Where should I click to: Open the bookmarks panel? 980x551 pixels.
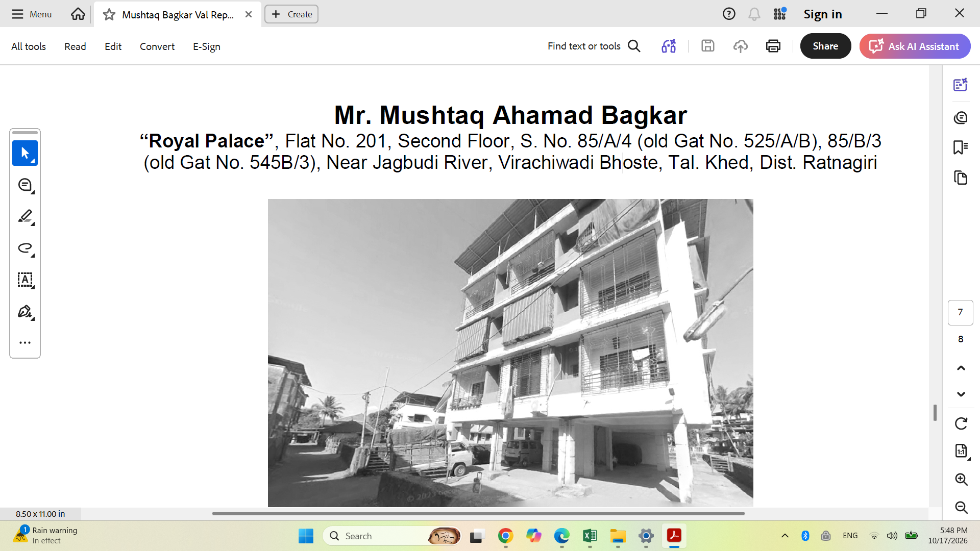click(961, 147)
